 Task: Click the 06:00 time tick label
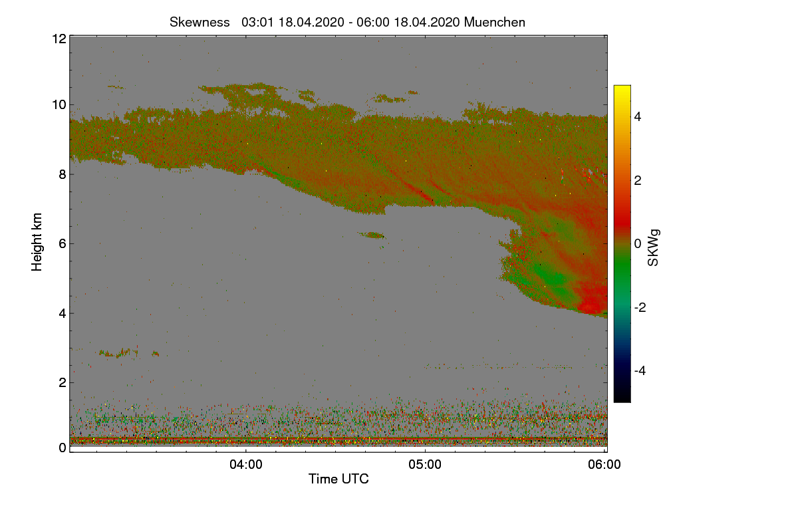pos(604,465)
